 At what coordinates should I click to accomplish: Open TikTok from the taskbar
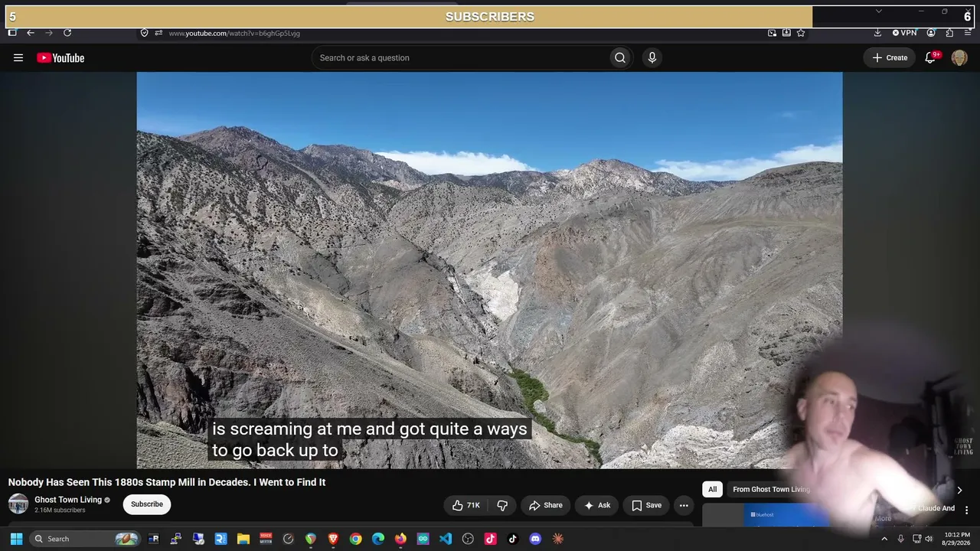[513, 539]
